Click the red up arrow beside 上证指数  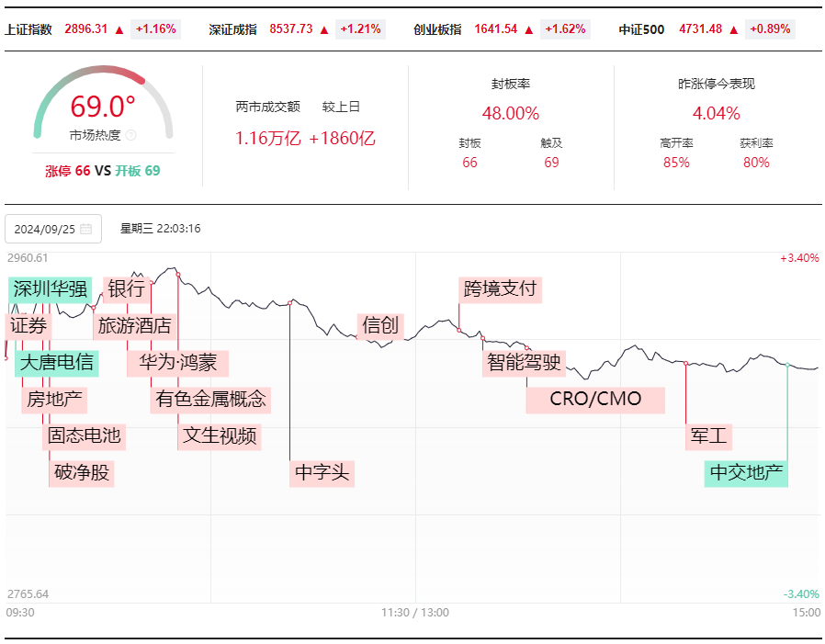[x=119, y=30]
